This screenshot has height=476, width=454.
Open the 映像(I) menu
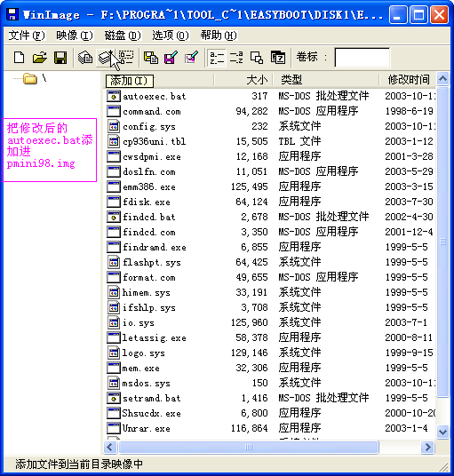75,36
